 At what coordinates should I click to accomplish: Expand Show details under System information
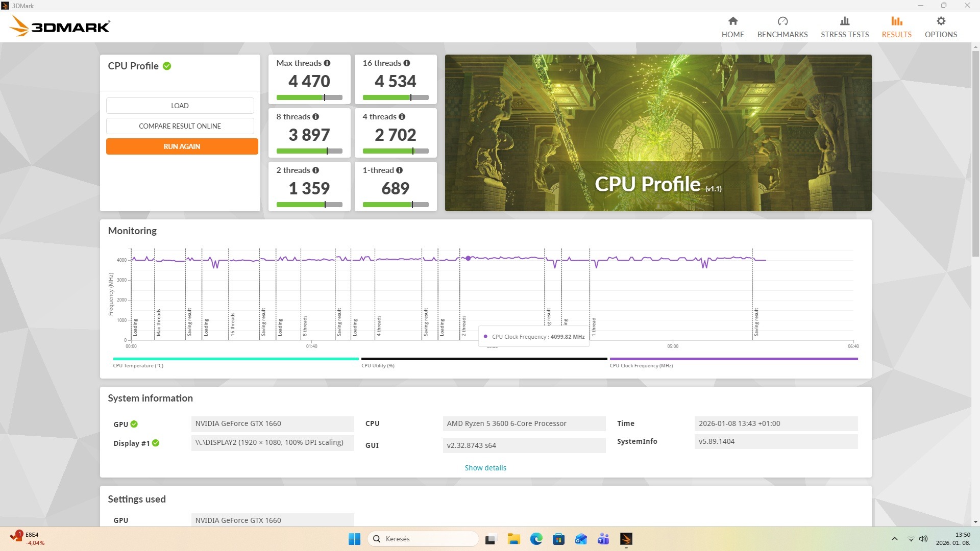pyautogui.click(x=485, y=468)
